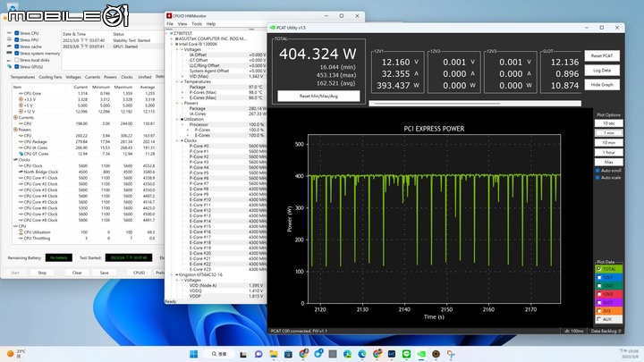Set the plot range to 10 sec

click(x=609, y=123)
